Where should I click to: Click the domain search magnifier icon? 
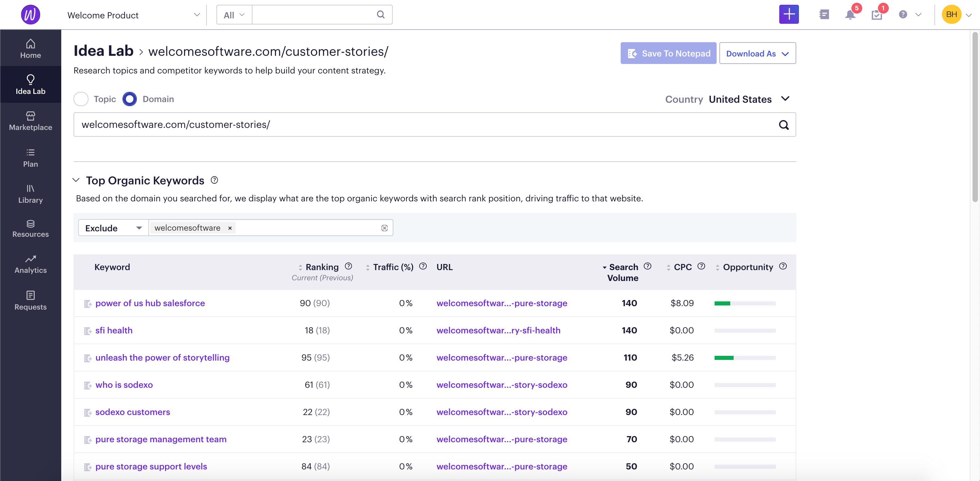click(784, 125)
